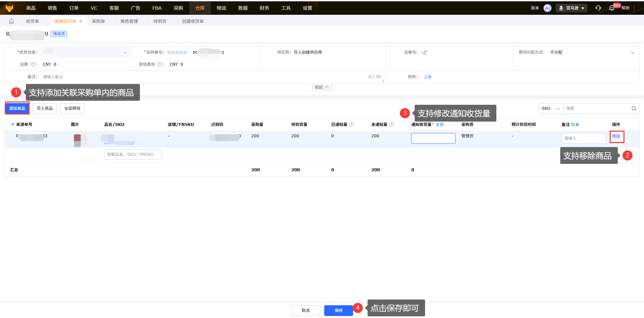This screenshot has width=644, height=318.
Task: Open the SKU search type dropdown
Action: pos(551,108)
